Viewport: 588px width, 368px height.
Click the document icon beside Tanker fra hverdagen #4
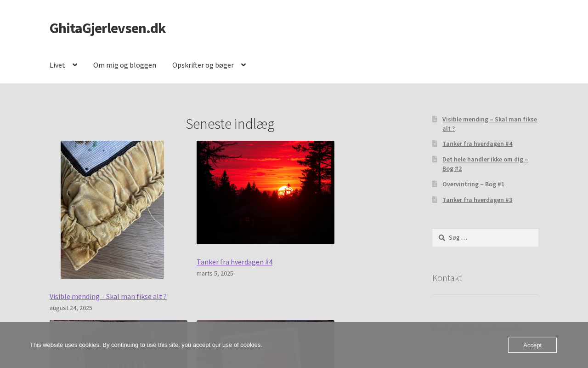pos(435,144)
